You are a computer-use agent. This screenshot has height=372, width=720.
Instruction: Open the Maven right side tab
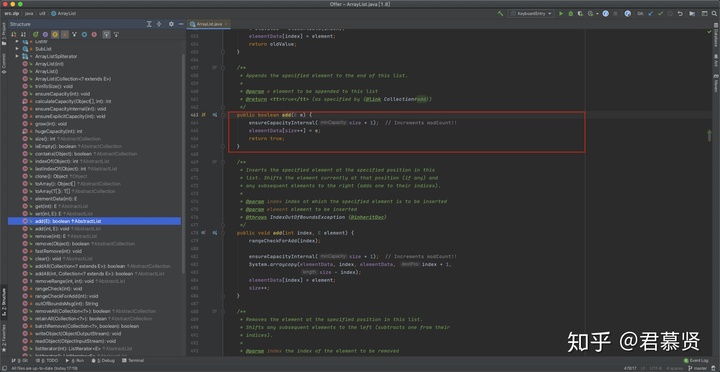point(716,84)
